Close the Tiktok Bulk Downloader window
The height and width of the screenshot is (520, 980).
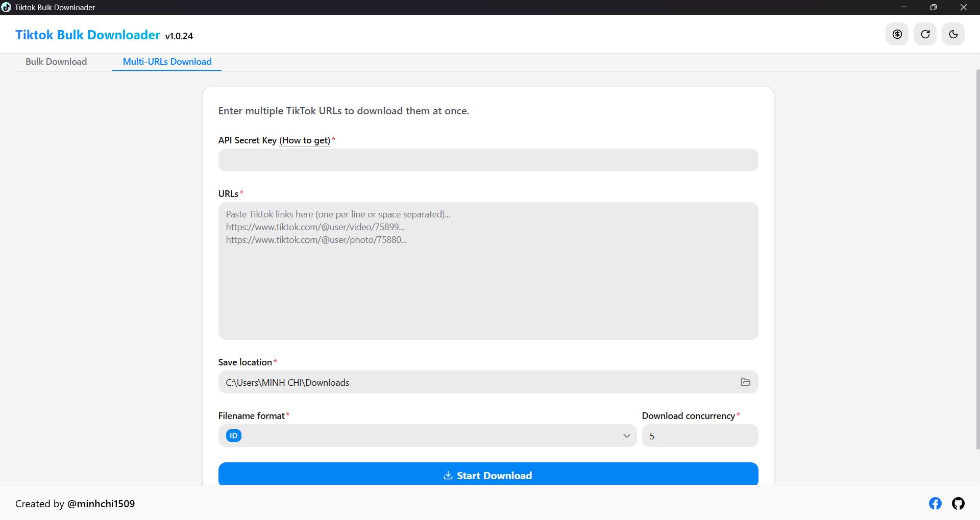[963, 7]
